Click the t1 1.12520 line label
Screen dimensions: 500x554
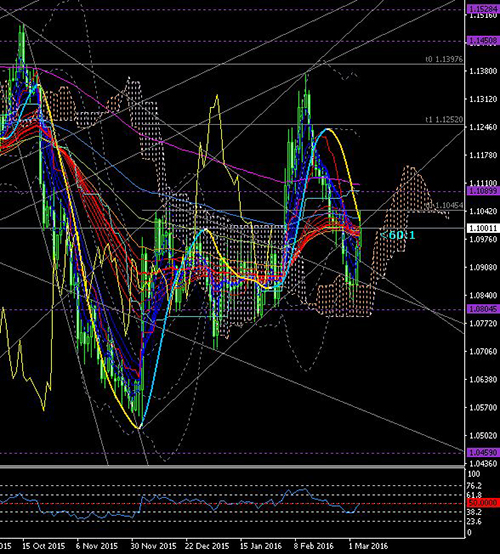444,120
